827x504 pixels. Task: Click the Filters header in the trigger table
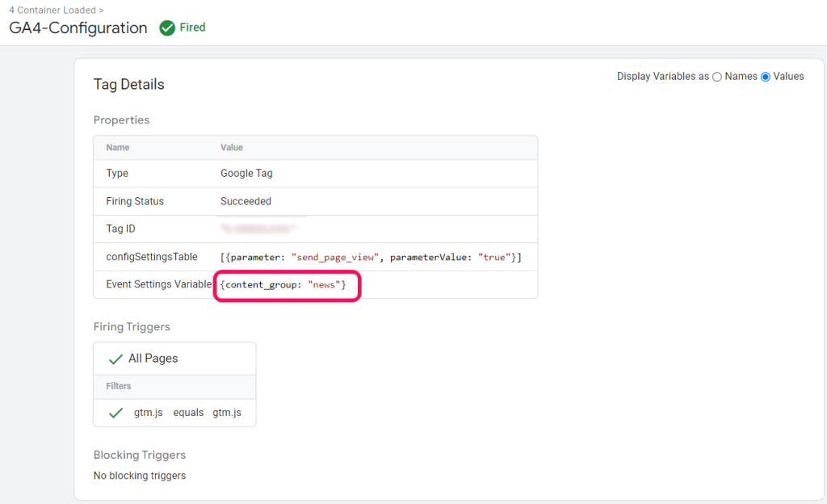click(118, 386)
